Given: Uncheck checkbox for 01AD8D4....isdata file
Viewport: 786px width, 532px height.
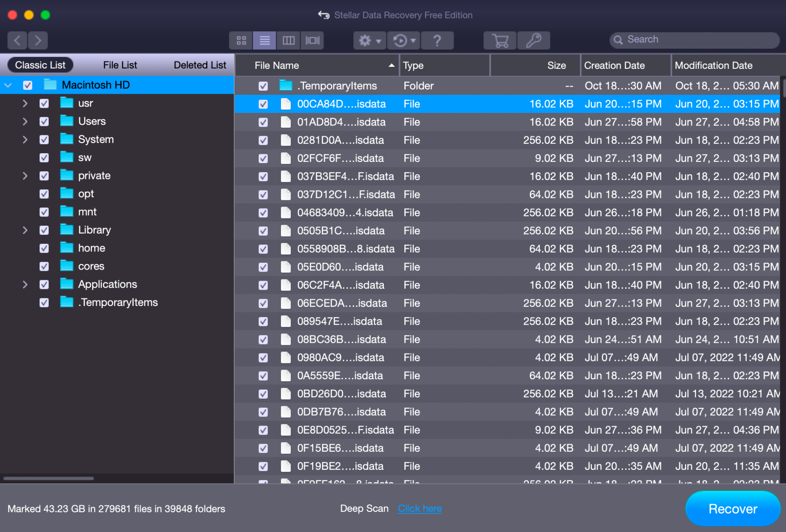Looking at the screenshot, I should tap(263, 122).
